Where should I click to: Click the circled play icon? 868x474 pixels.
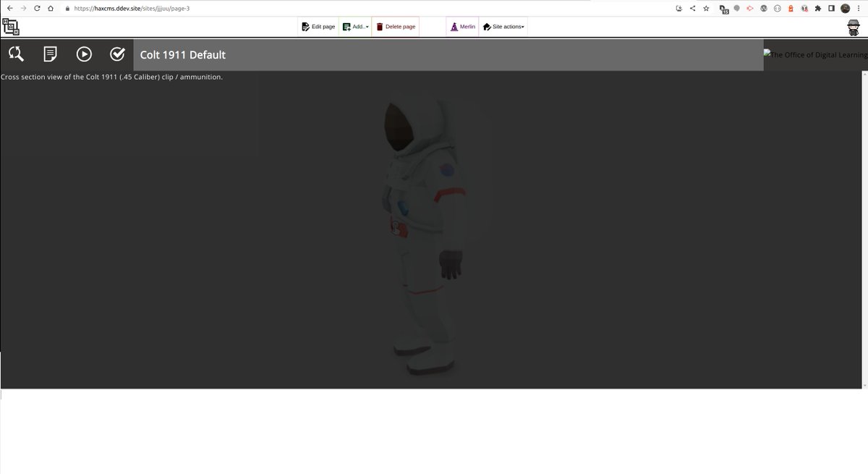point(84,54)
